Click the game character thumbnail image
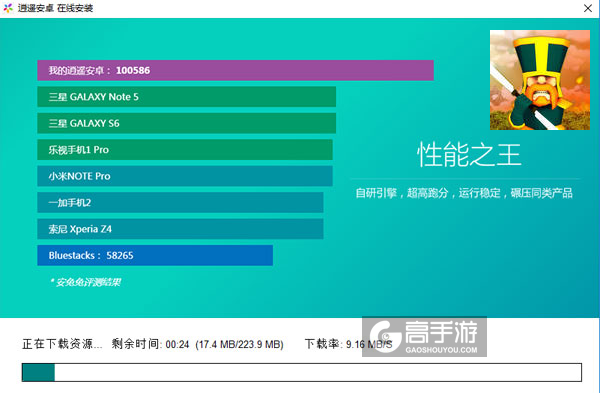Screen dimensions: 600x393 coord(540,80)
